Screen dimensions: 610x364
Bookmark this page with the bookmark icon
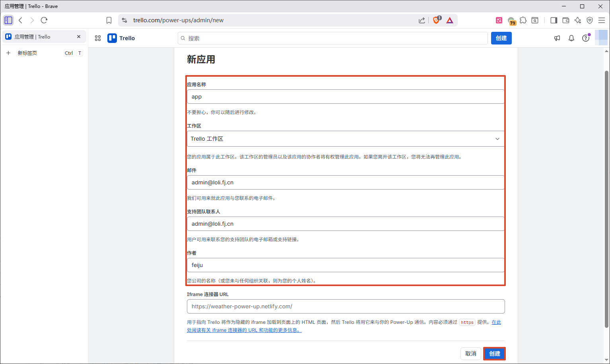tap(109, 20)
